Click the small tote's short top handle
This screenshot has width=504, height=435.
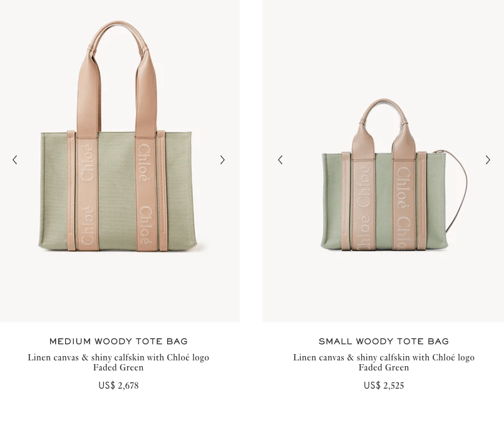pyautogui.click(x=384, y=128)
